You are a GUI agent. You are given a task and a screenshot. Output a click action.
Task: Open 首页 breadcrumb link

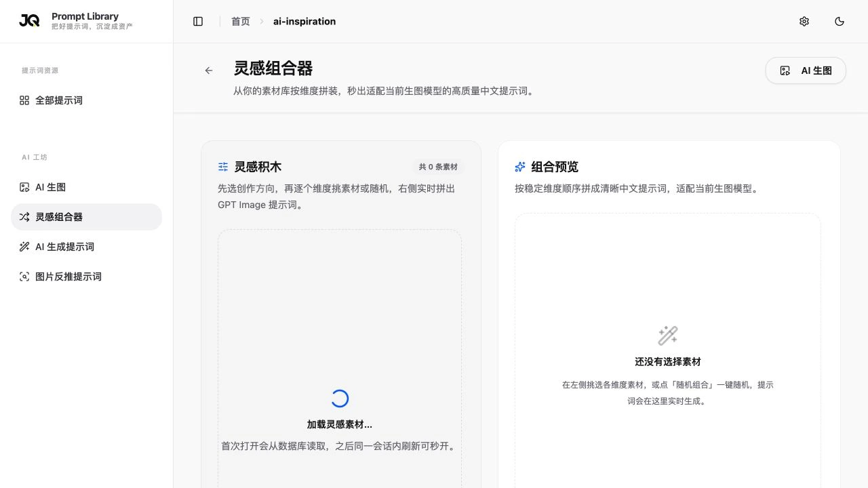point(241,22)
